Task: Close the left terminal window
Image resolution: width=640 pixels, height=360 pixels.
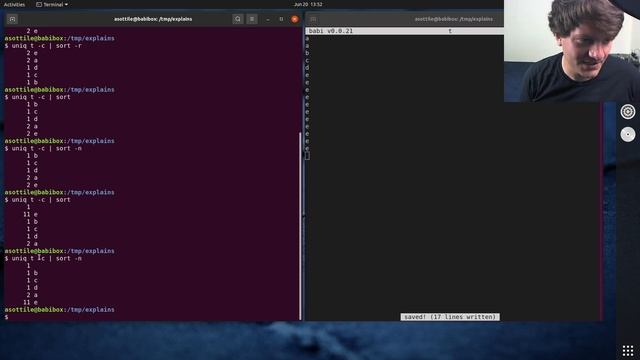Action: click(295, 19)
